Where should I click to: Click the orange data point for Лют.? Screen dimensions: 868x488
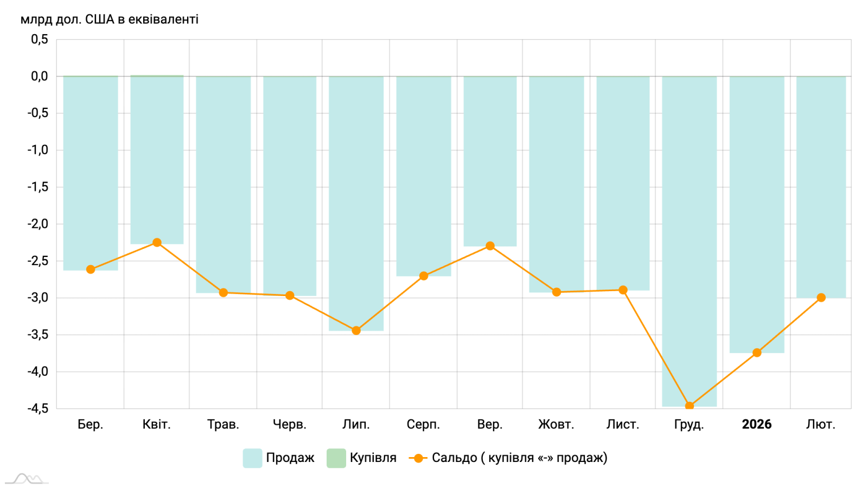coord(821,298)
